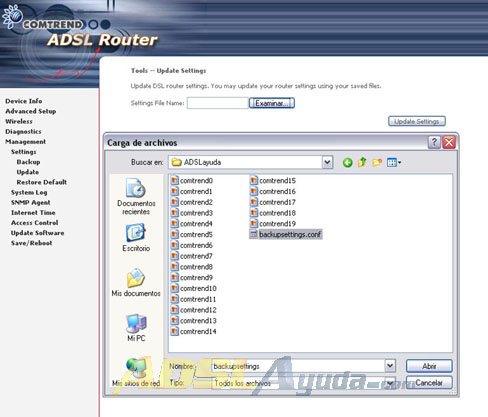
Task: Open Update settings page link
Action: coord(28,172)
